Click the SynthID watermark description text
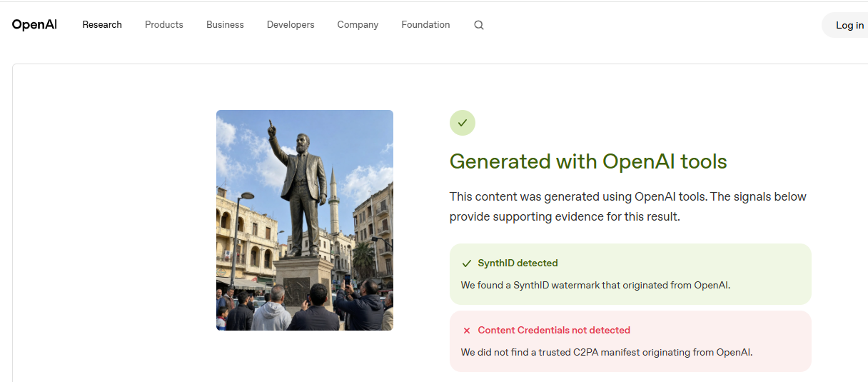 click(595, 285)
